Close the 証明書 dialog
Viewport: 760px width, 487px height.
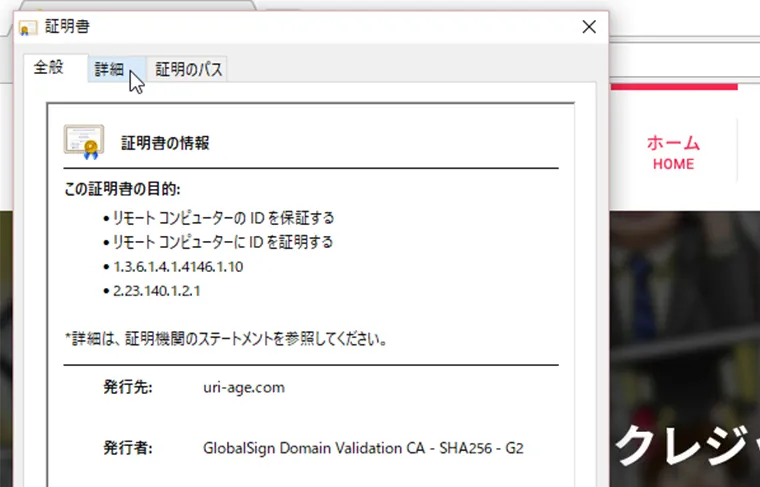tap(589, 27)
